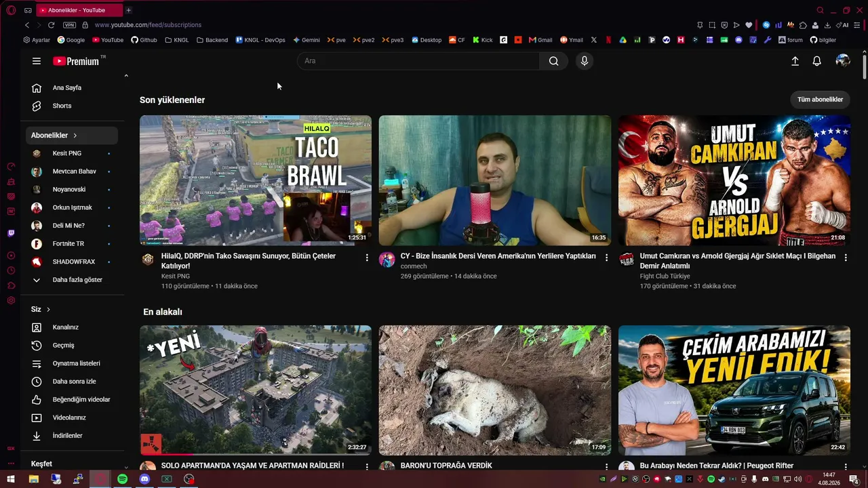Open the Mevtcan Bahav subscription channel
The height and width of the screenshot is (488, 868).
coord(73,171)
